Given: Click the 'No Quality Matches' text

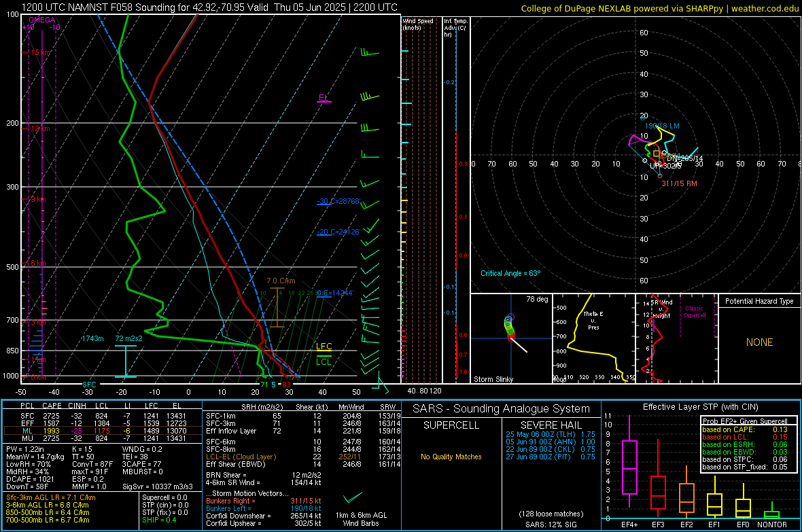Looking at the screenshot, I should pyautogui.click(x=451, y=457).
